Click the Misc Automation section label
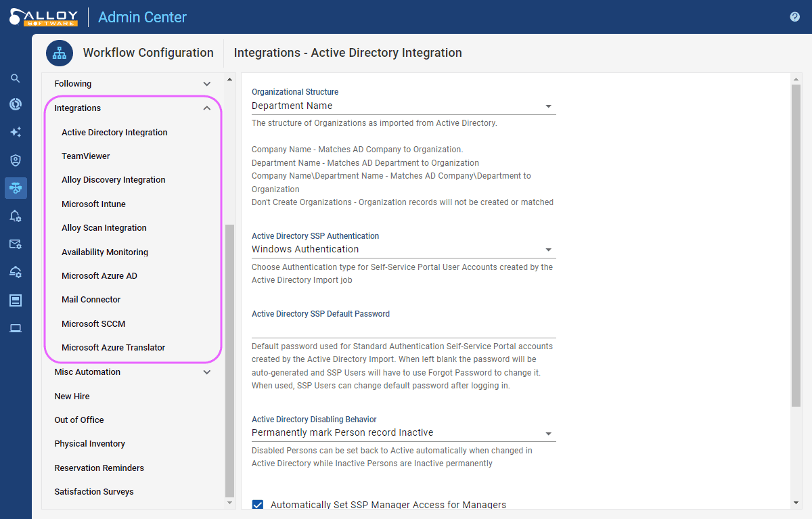This screenshot has height=519, width=812. (87, 372)
